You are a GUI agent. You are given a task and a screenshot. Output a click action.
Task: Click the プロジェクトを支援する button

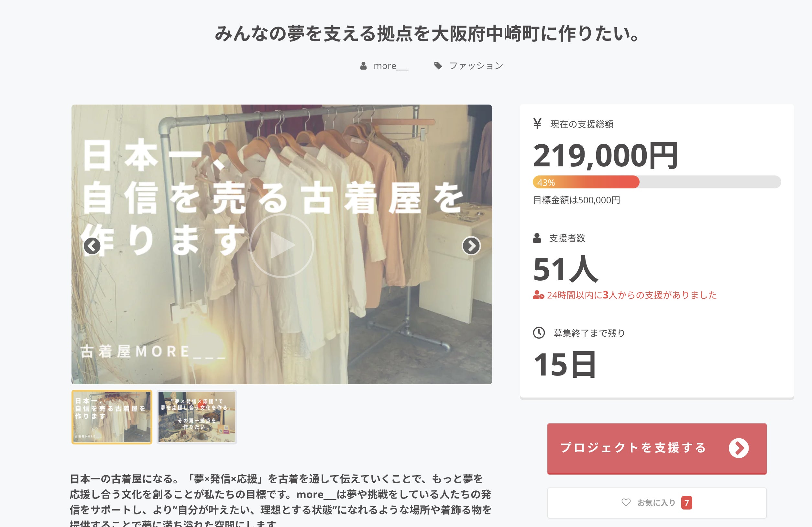tap(657, 448)
